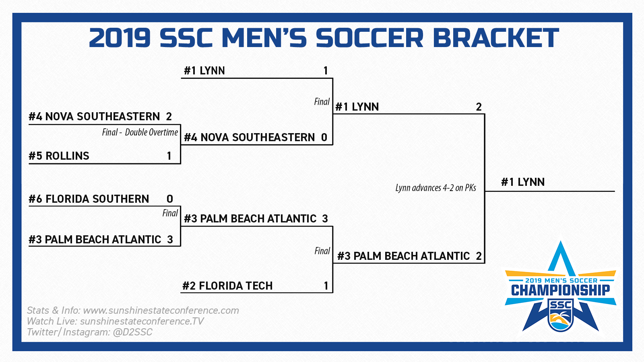
Task: Click the Final label under Florida Southern
Action: 170,213
